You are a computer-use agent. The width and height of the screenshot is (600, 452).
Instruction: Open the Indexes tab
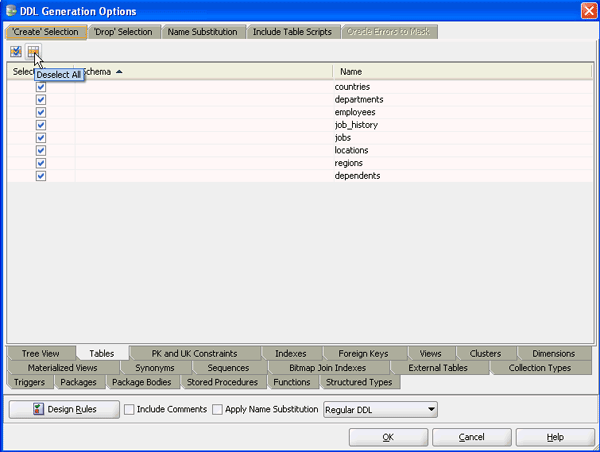tap(291, 354)
